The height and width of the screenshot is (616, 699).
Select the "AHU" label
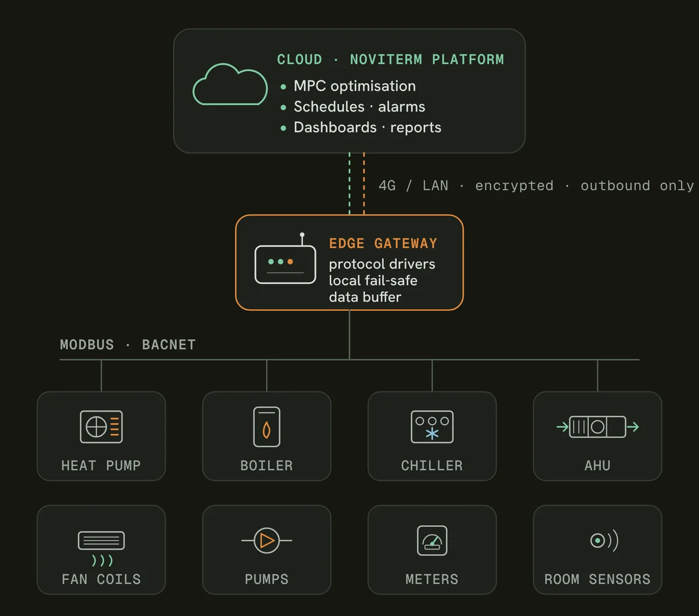tap(597, 465)
